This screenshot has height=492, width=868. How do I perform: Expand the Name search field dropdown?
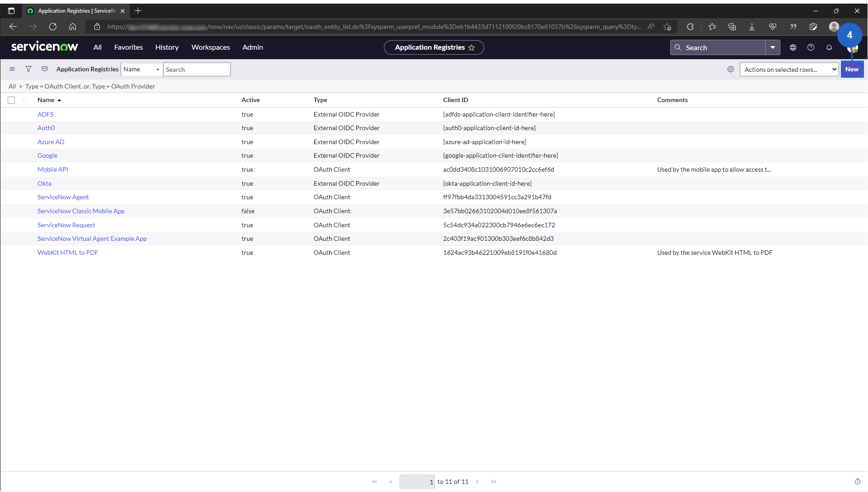141,69
